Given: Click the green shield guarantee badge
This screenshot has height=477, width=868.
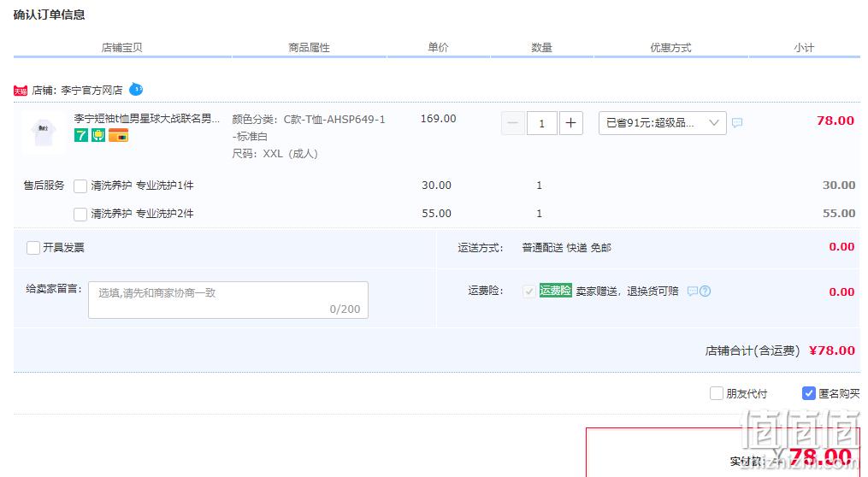Looking at the screenshot, I should tap(98, 135).
